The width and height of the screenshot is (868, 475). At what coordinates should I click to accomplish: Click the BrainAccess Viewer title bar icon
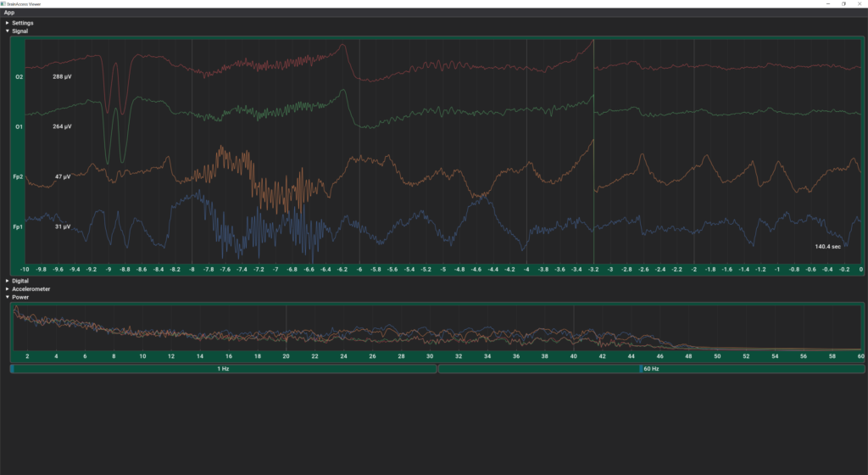[x=5, y=3]
